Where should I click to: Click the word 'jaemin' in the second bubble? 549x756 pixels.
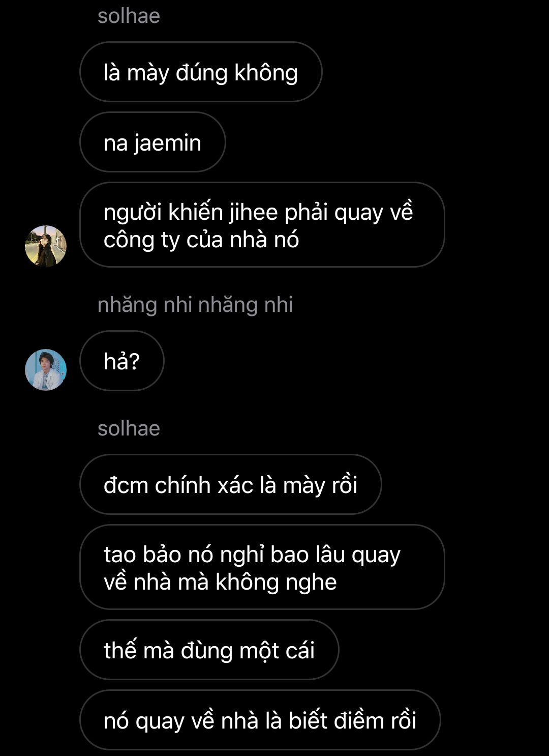click(x=168, y=143)
